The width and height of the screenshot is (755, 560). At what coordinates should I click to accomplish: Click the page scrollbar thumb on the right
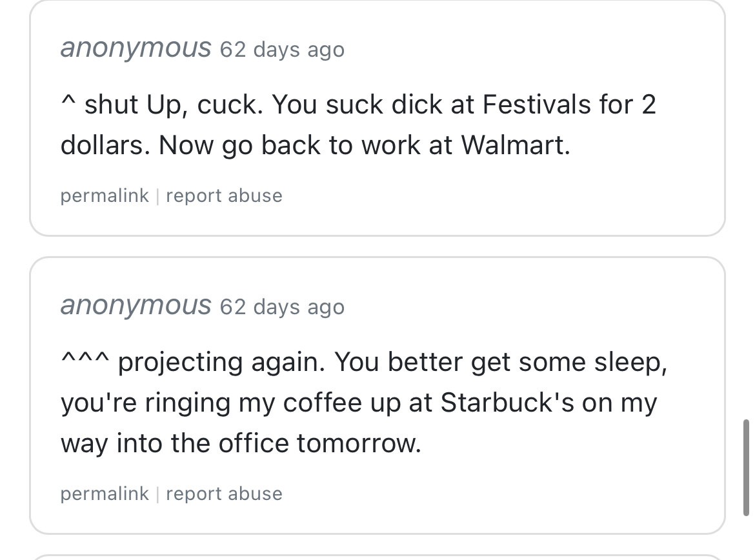point(747,467)
